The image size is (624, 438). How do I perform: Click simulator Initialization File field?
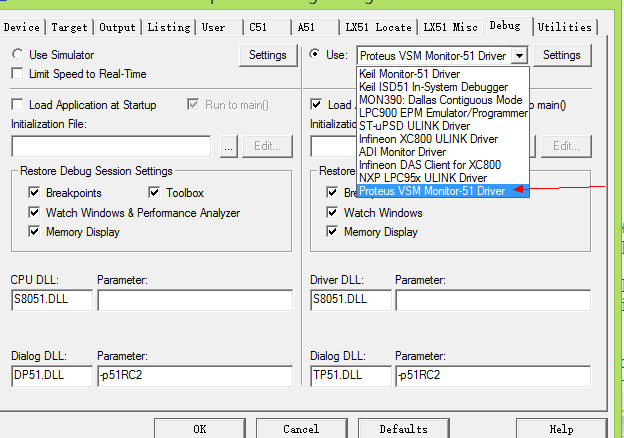pyautogui.click(x=111, y=146)
